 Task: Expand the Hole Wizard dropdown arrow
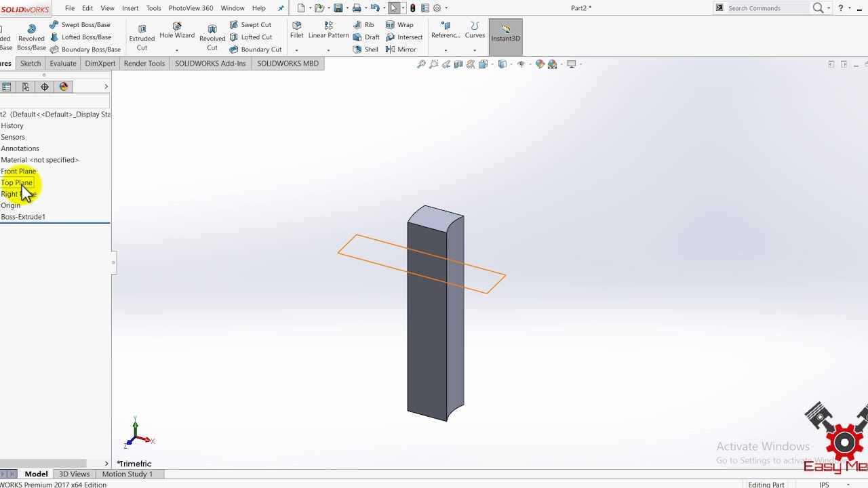176,50
